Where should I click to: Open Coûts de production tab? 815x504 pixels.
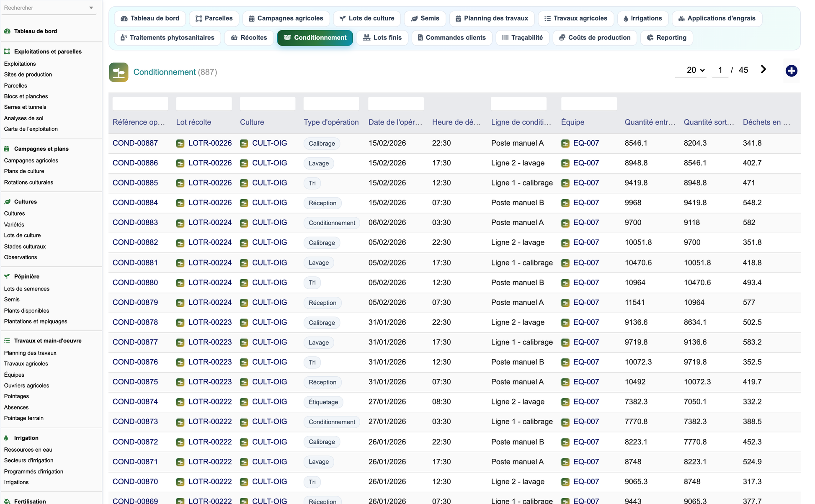point(595,38)
